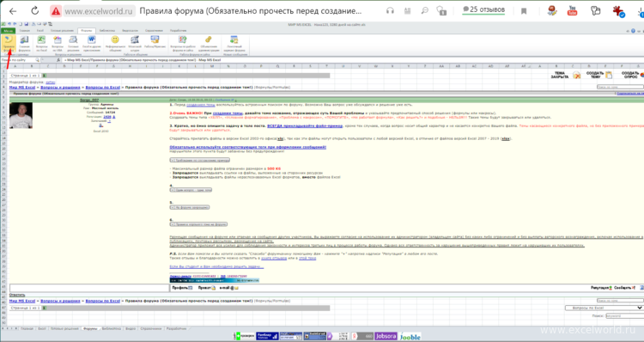Click the blue help icon in ribbon corner
The image size is (644, 342).
[634, 31]
